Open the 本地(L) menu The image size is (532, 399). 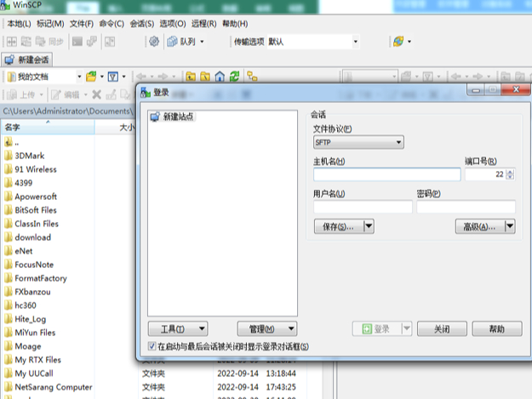coord(19,24)
